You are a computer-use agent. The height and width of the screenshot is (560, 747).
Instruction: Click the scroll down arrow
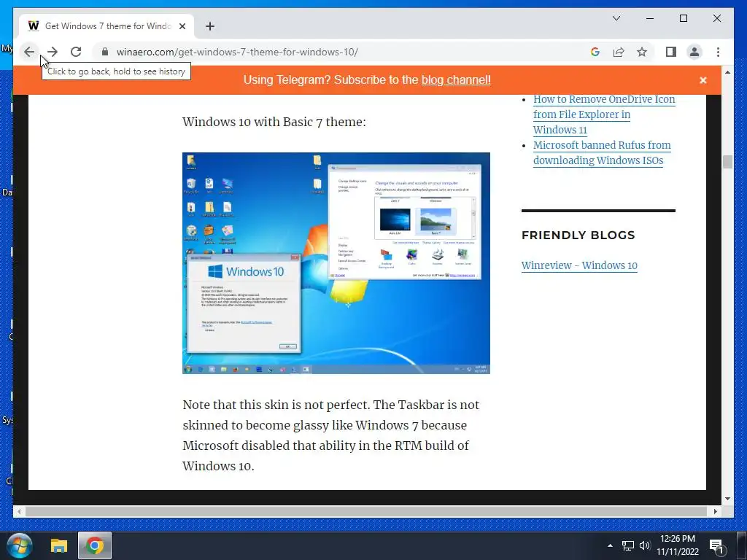click(x=727, y=499)
